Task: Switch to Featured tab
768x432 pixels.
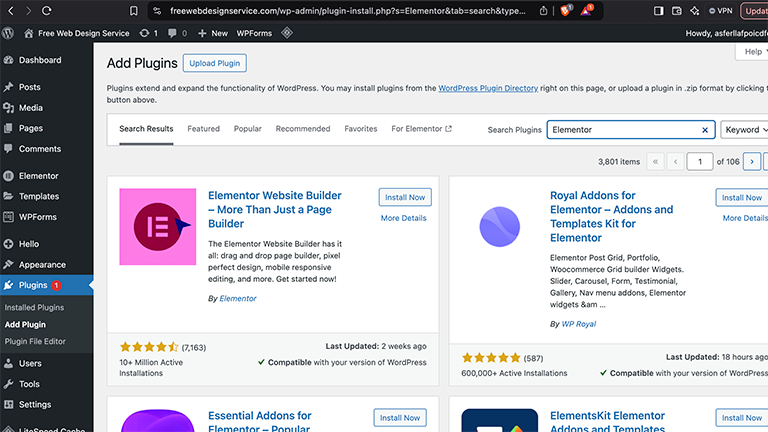Action: [203, 129]
